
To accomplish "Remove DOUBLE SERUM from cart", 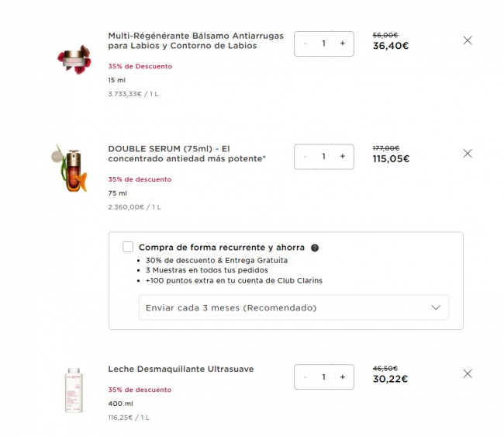I will click(467, 154).
